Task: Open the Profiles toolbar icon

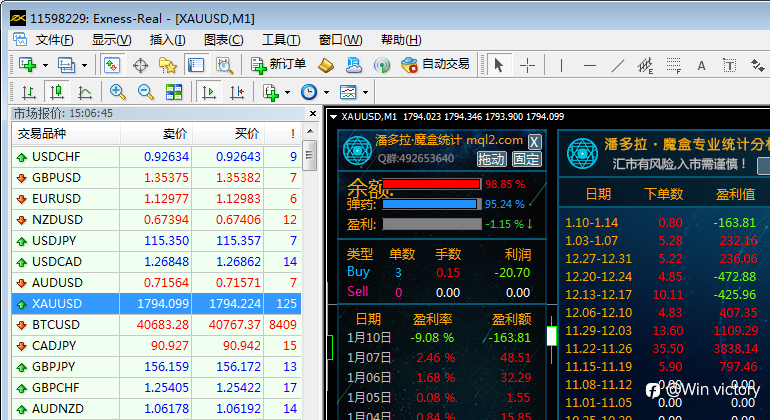Action: [66, 65]
